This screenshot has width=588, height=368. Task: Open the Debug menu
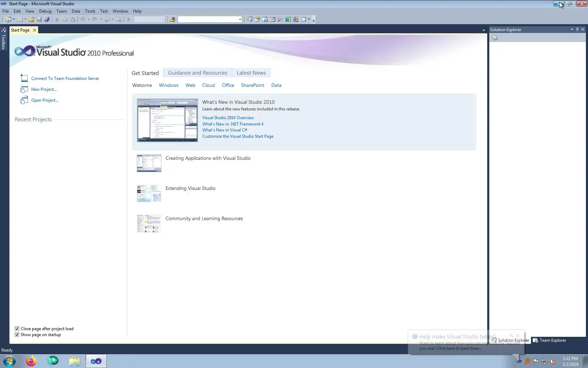45,11
